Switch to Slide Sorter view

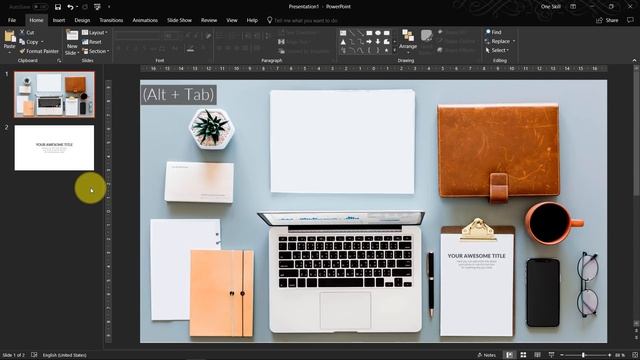pos(523,355)
